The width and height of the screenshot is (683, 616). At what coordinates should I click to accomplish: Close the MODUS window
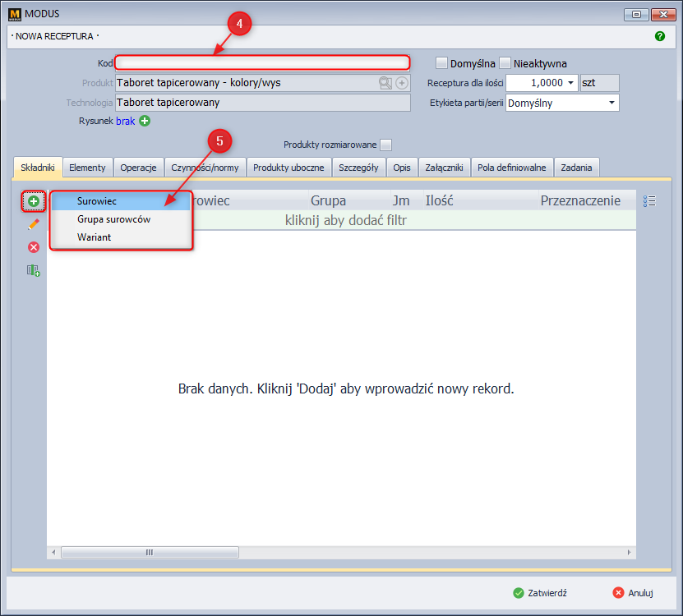point(663,14)
